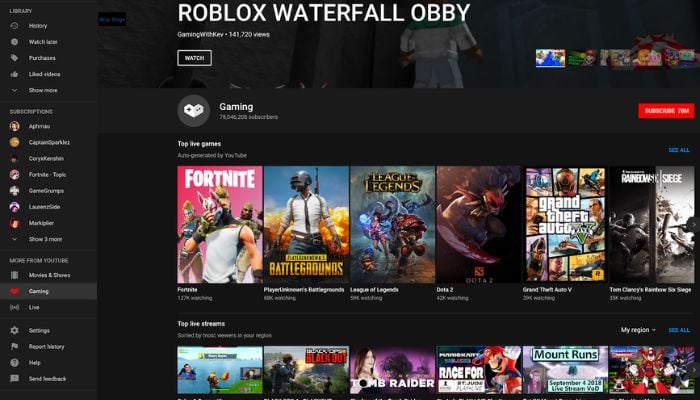Click the Dota 2 title text
The height and width of the screenshot is (400, 700).
445,290
